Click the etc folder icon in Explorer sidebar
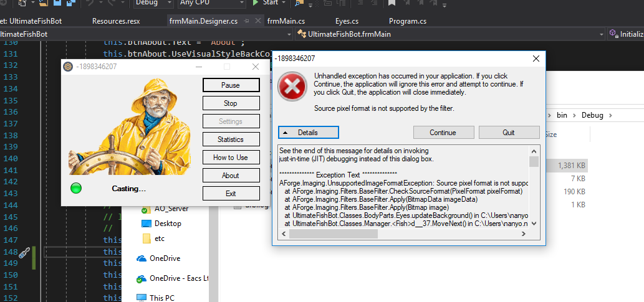The height and width of the screenshot is (302, 644). [x=147, y=238]
